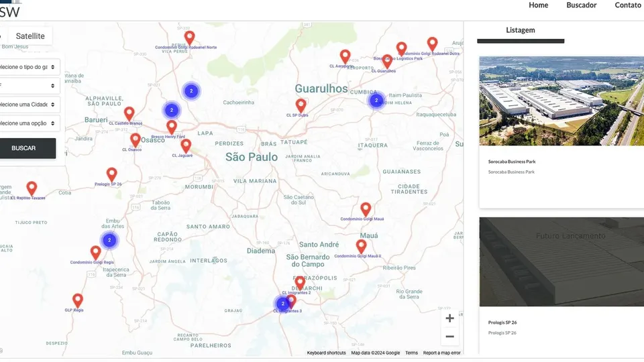Click the Bonsucesso Logistics Park map pin
Image resolution: width=644 pixels, height=362 pixels.
[x=401, y=49]
